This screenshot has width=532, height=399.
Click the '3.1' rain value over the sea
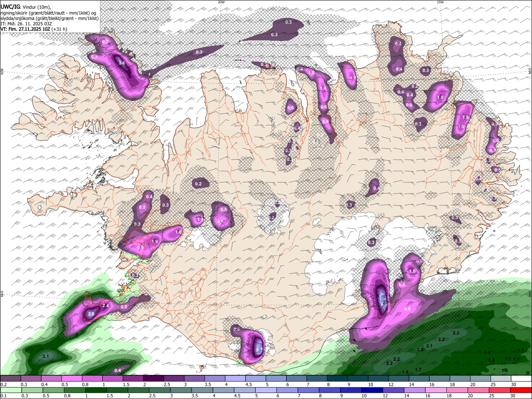pyautogui.click(x=46, y=356)
